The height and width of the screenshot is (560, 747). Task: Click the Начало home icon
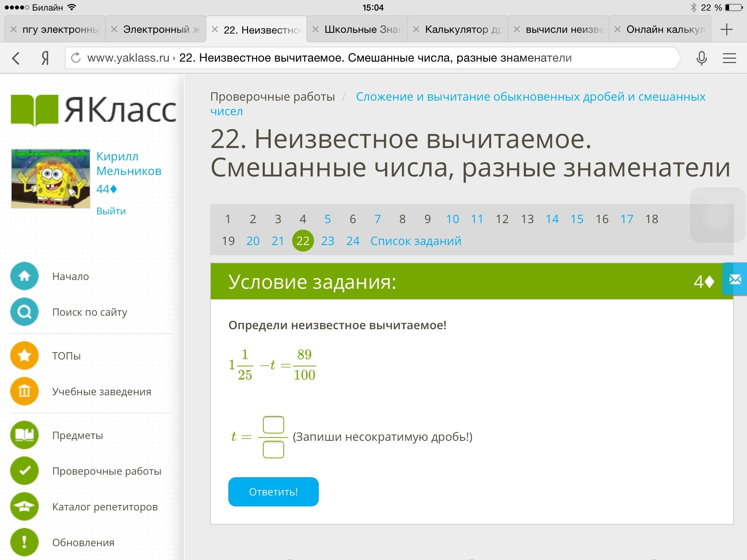point(24,276)
